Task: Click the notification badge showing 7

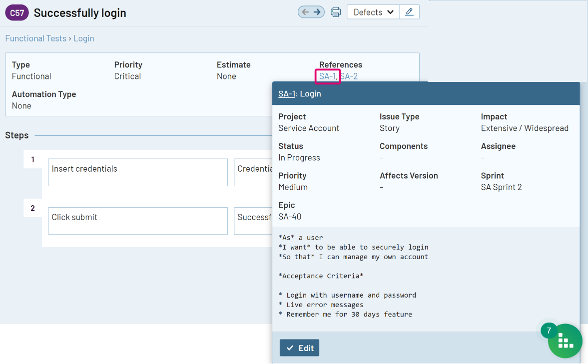Action: (549, 331)
